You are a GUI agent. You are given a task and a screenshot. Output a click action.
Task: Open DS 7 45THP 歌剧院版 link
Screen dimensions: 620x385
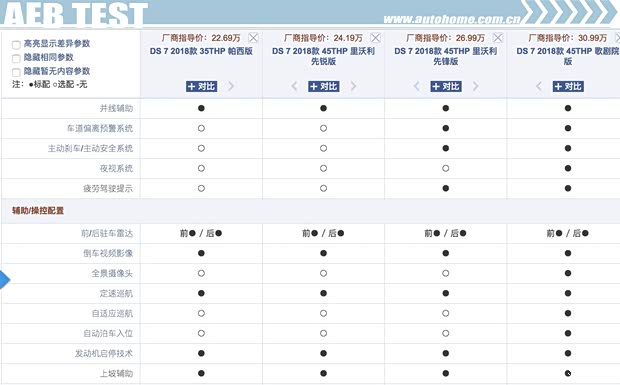click(568, 56)
